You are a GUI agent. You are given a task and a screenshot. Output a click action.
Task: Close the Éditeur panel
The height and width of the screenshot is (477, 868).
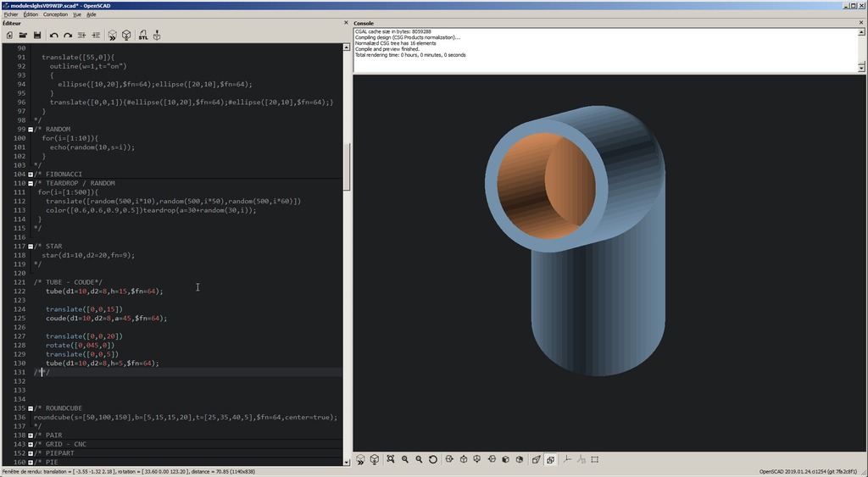click(x=346, y=23)
